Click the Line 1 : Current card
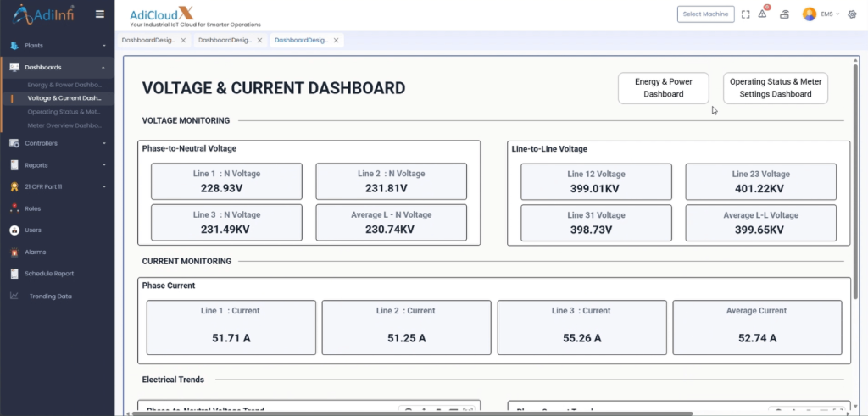The height and width of the screenshot is (416, 868). 231,328
